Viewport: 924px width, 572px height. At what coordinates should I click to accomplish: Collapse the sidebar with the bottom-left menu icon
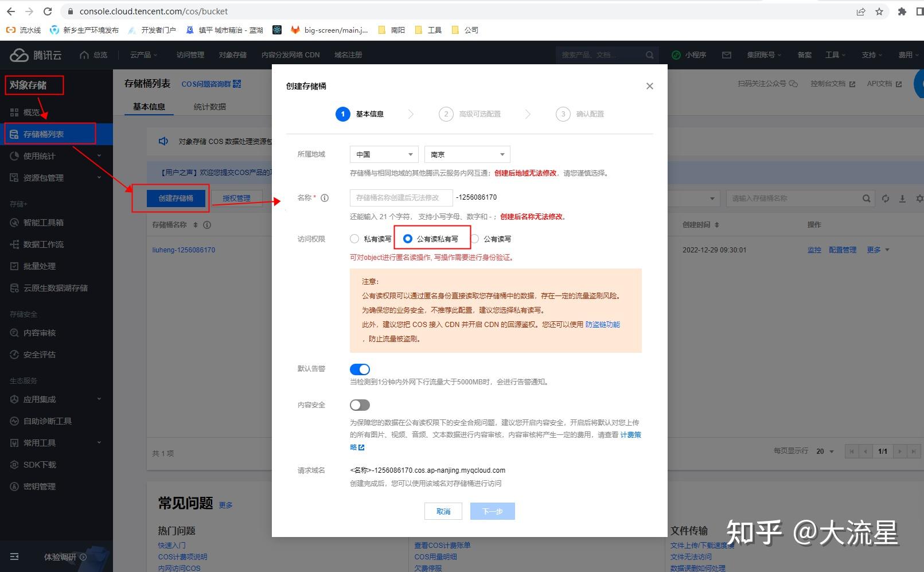point(14,557)
